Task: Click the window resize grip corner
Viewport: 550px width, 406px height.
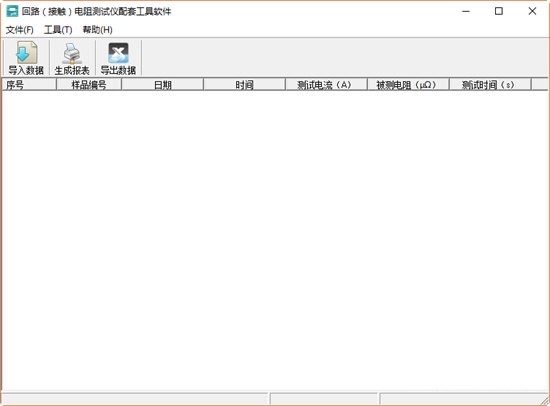Action: [545, 401]
